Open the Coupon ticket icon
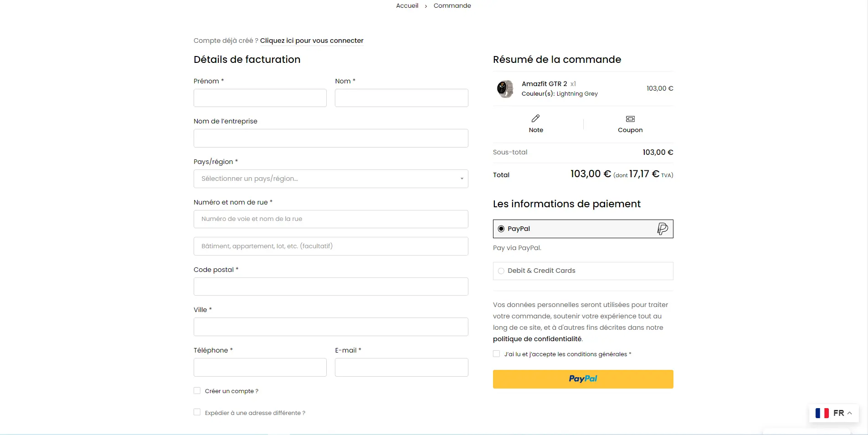868x435 pixels. pos(630,119)
